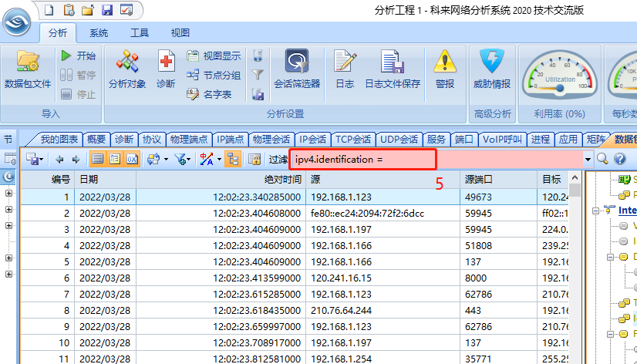Toggle the hex (0x) pane view
Image resolution: width=637 pixels, height=364 pixels.
point(133,159)
